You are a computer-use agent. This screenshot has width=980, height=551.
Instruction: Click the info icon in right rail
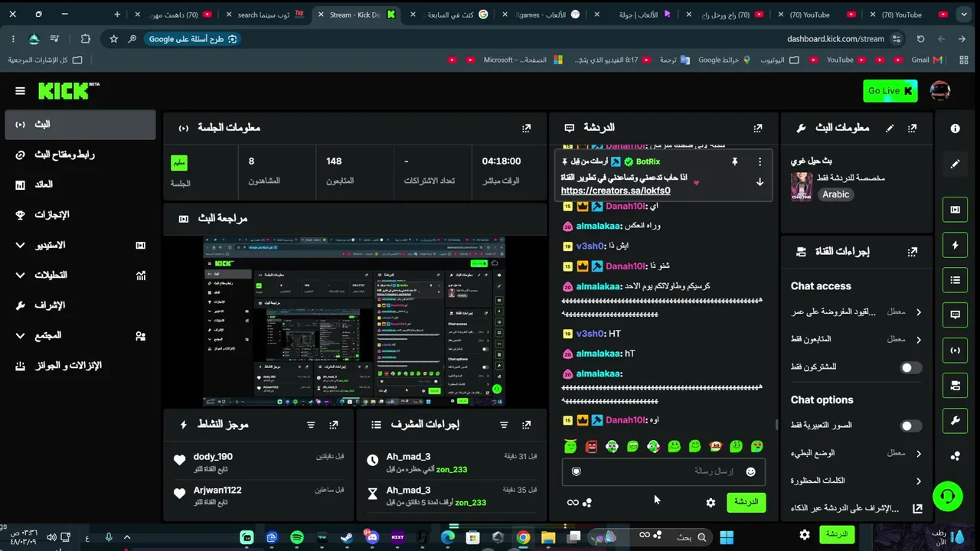tap(955, 129)
